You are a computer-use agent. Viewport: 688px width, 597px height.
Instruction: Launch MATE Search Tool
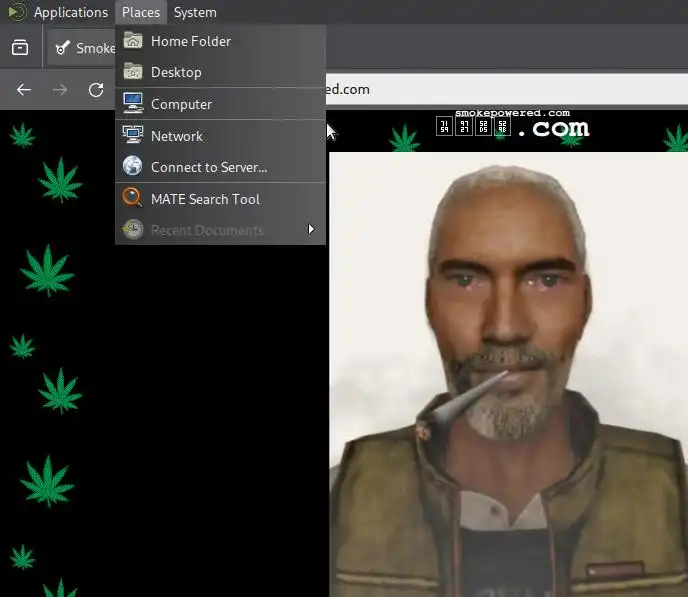[x=220, y=199]
